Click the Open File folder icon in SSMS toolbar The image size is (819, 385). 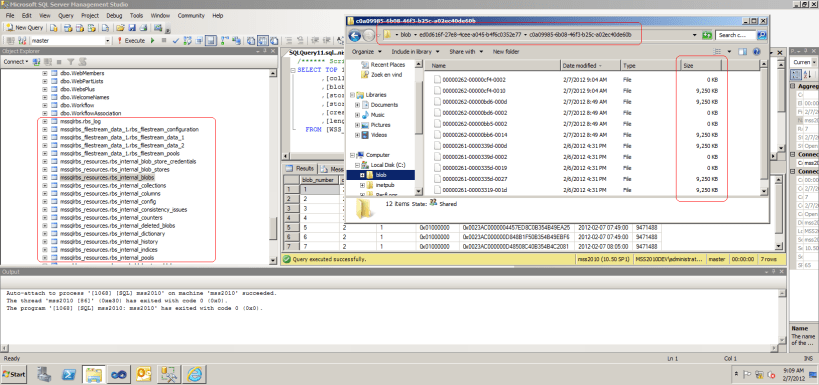(120, 28)
